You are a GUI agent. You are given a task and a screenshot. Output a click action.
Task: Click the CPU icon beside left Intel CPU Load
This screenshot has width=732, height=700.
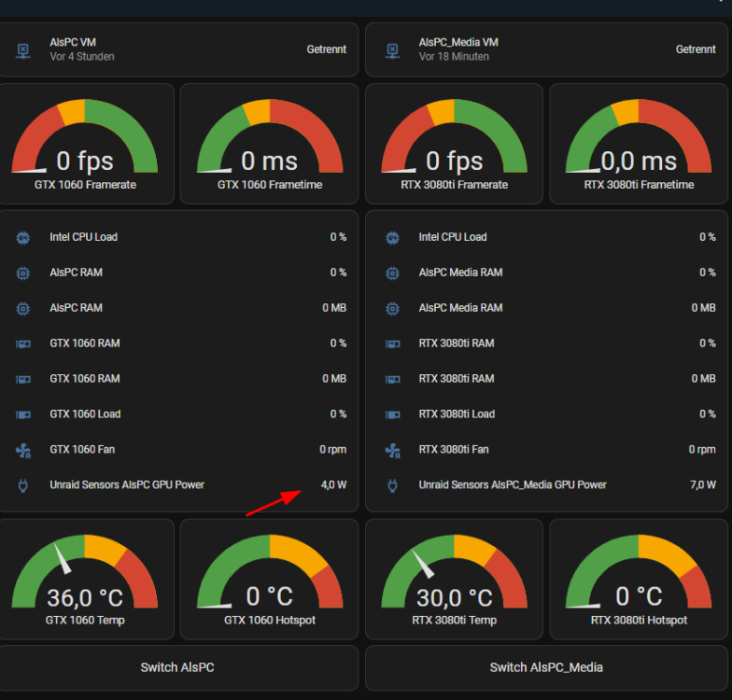tap(22, 237)
